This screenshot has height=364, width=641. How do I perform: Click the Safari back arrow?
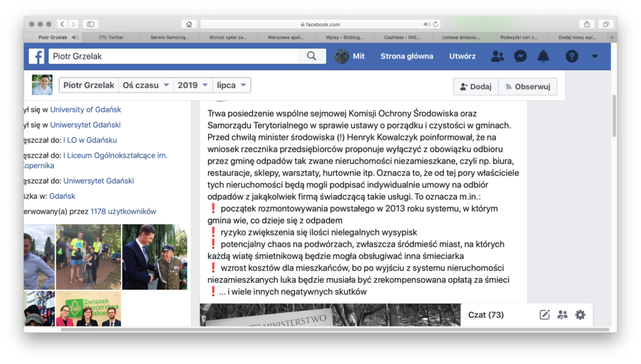(x=62, y=24)
